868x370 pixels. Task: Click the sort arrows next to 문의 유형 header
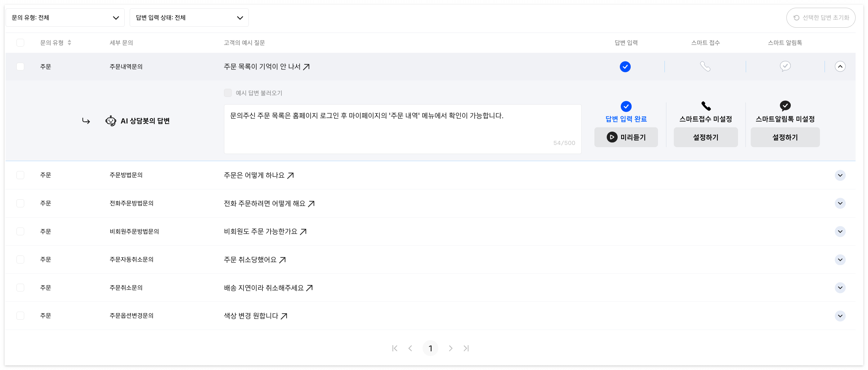(69, 43)
